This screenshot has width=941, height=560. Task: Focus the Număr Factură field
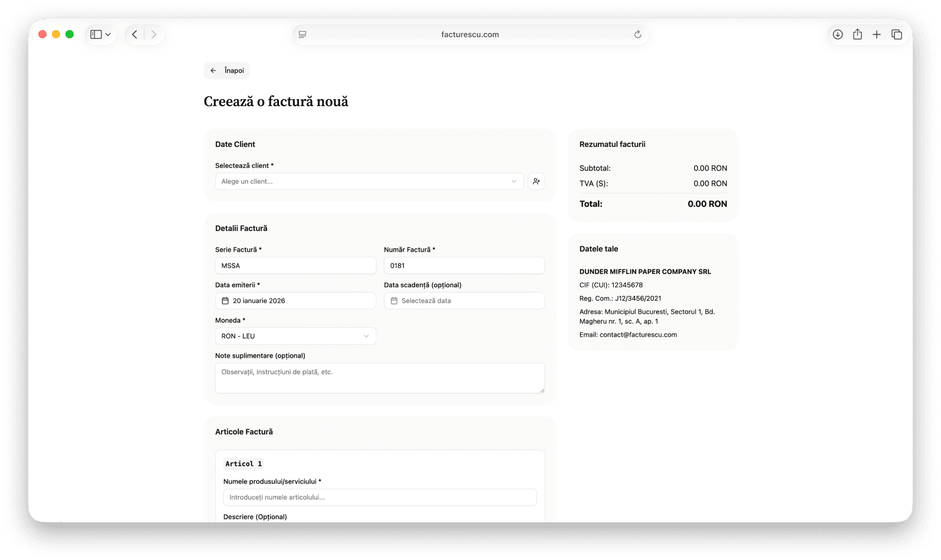click(464, 266)
